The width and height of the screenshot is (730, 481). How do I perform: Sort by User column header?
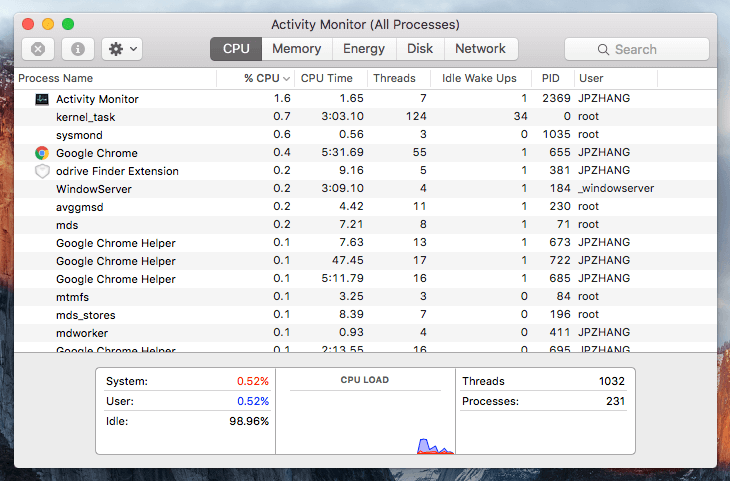click(x=615, y=78)
